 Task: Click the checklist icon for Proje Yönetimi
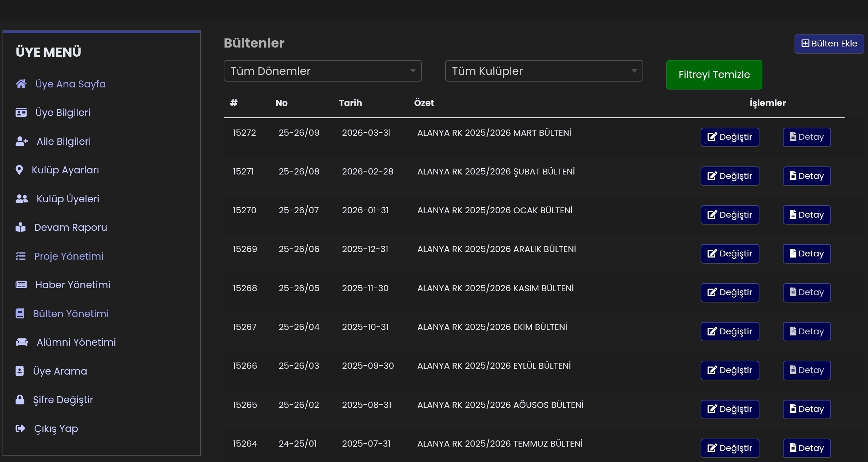tap(20, 256)
